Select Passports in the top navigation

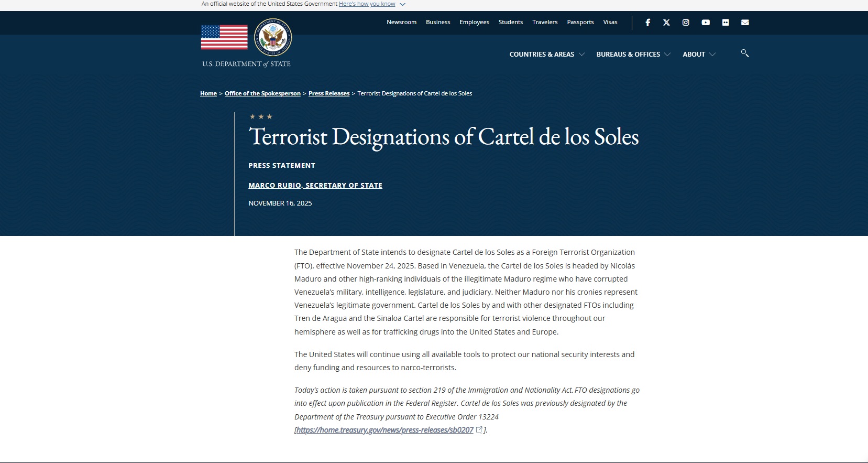[580, 23]
